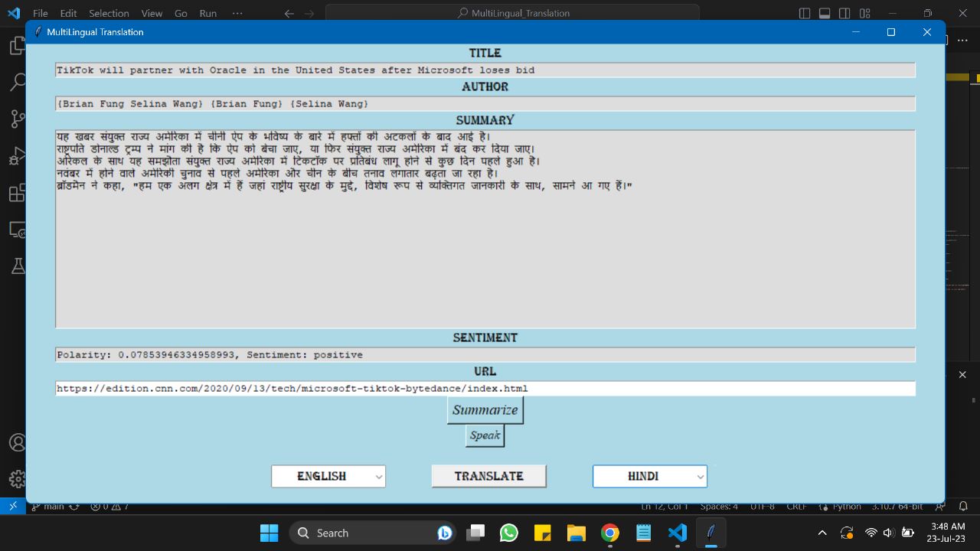Click the Windows taskbar Search box
The image size is (980, 551).
tap(372, 533)
